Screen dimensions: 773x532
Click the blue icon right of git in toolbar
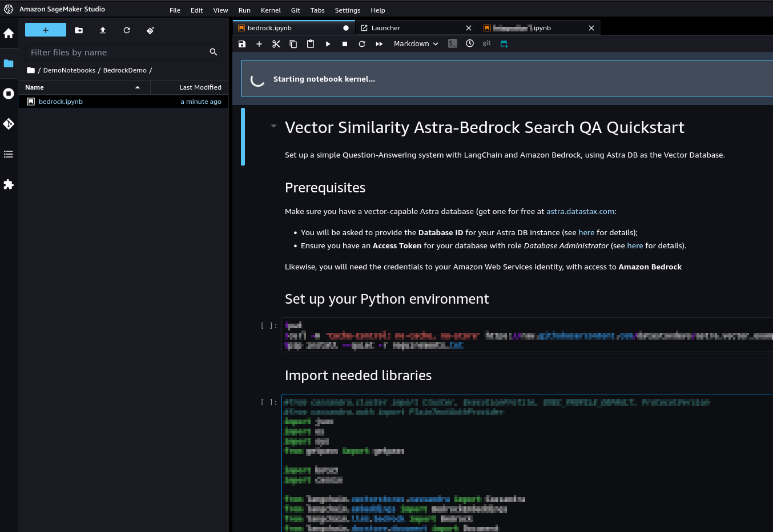[504, 44]
